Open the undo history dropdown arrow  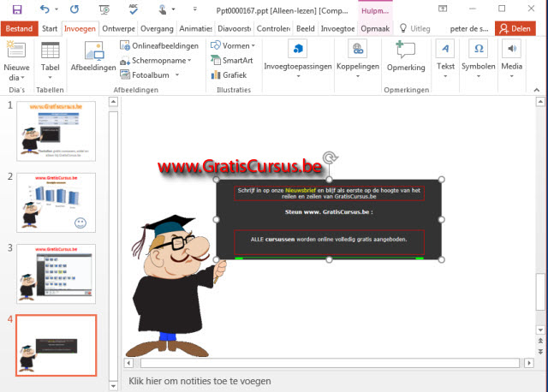(57, 9)
